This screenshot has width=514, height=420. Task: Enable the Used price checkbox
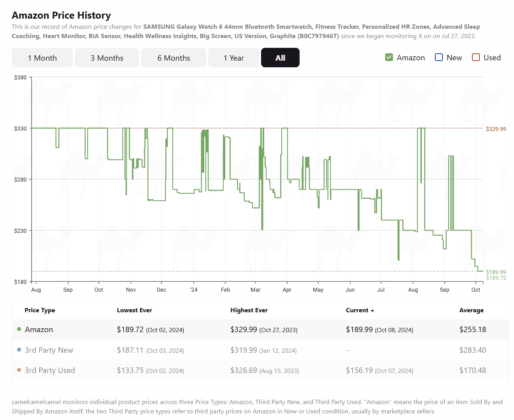pyautogui.click(x=475, y=58)
